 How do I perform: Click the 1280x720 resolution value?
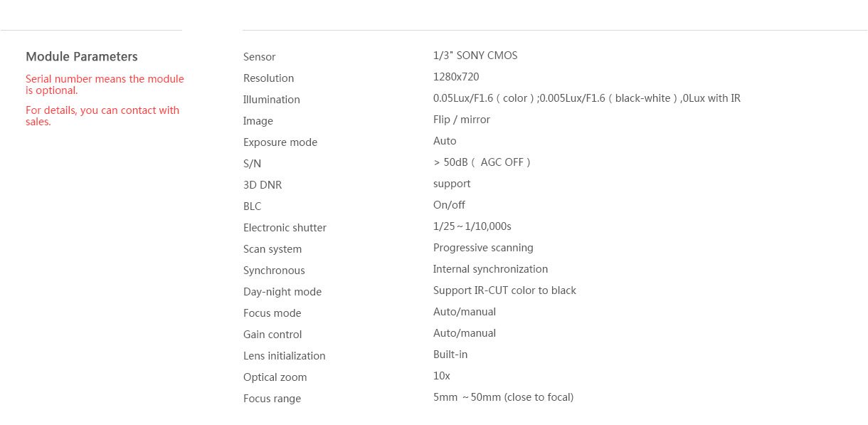click(x=456, y=77)
